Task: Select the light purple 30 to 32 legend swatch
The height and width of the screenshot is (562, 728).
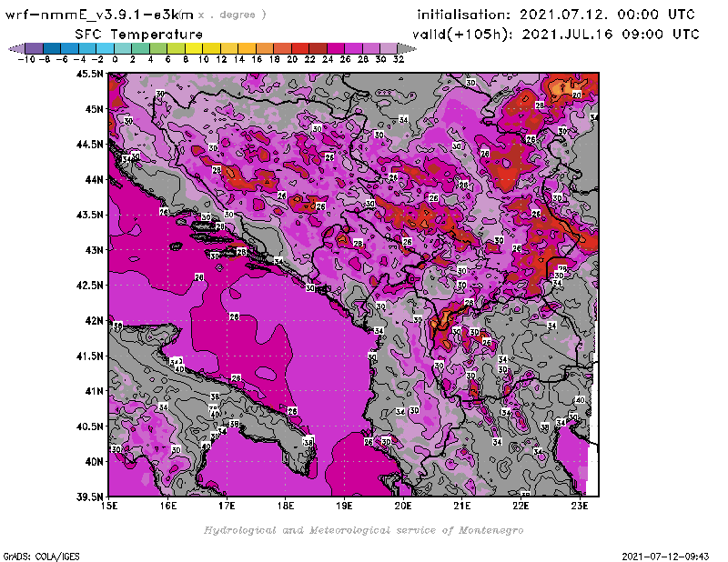Action: coord(389,48)
